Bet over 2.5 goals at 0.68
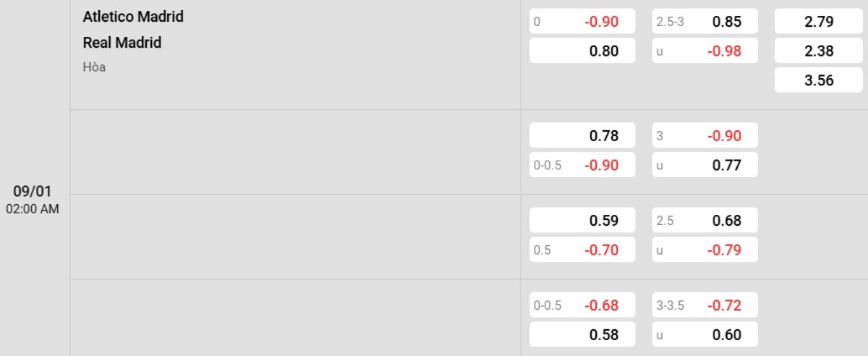Screen dimensions: 868x356 point(705,220)
